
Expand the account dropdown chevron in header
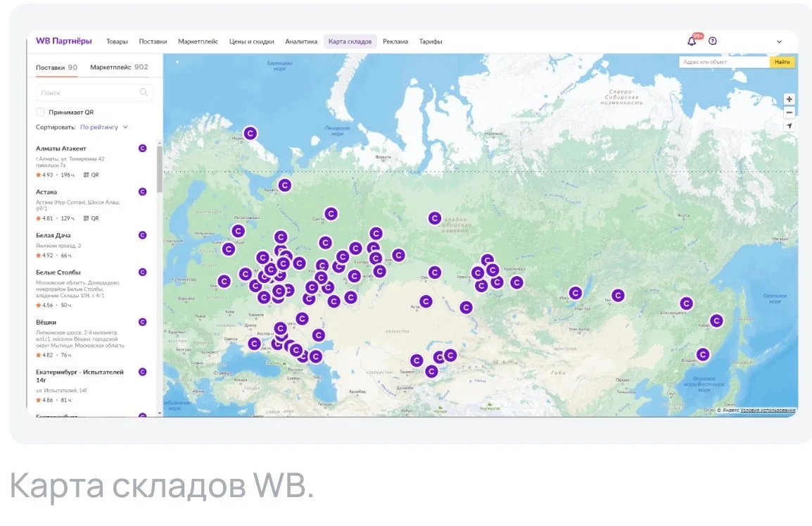[x=779, y=42]
